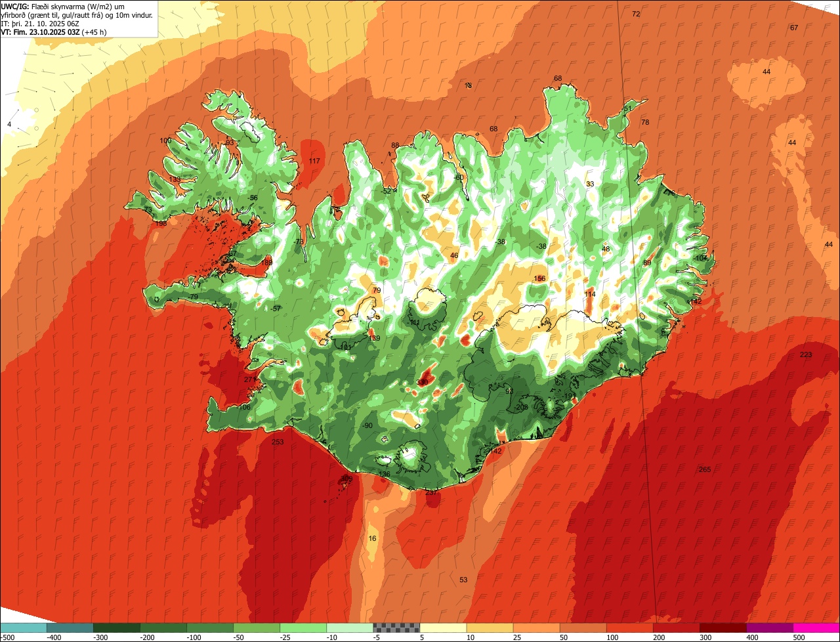This screenshot has height=642, width=840.
Task: Click the map value 271
Action: 249,379
